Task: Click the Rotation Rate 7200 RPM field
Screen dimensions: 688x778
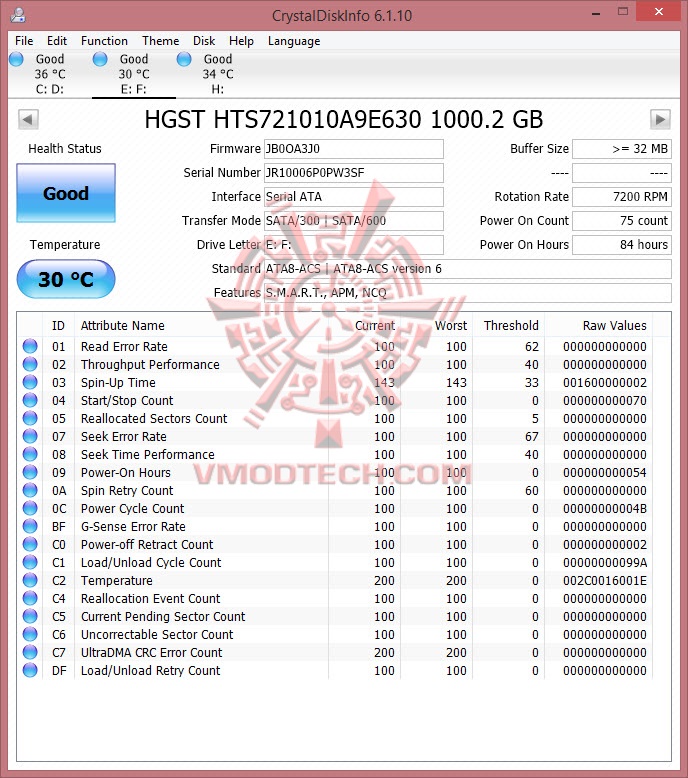Action: click(622, 196)
